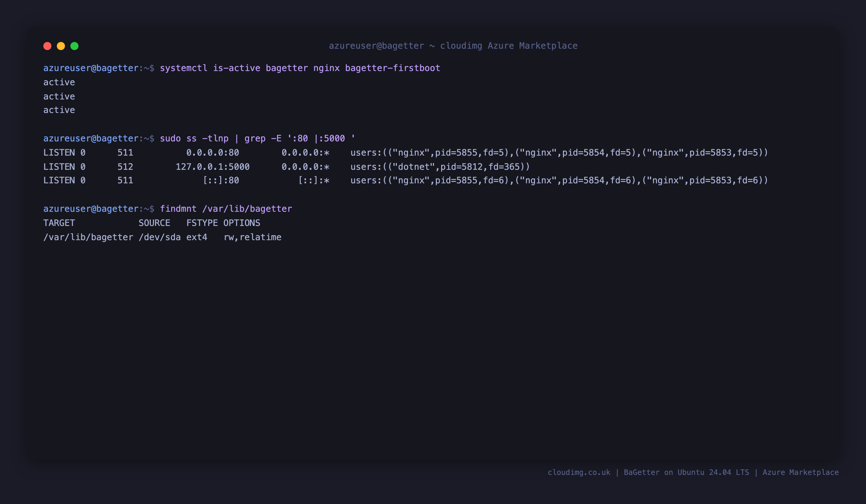Screen dimensions: 866x504
Task: Select the third 'active' output line
Action: coord(59,110)
